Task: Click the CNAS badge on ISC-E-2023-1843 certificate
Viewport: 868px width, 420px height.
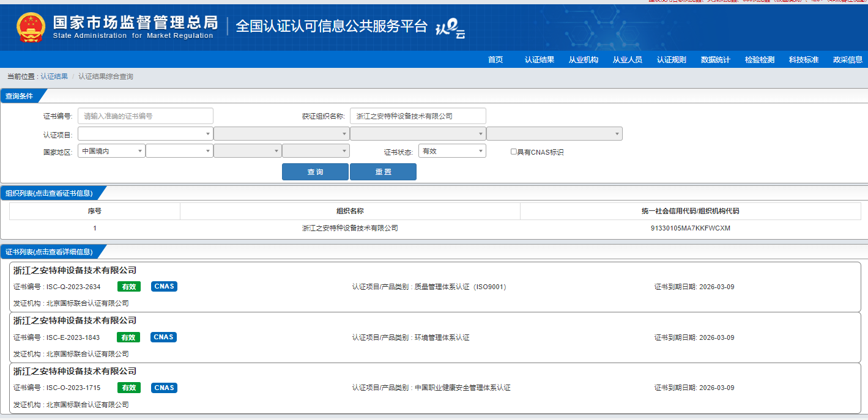Action: coord(164,337)
